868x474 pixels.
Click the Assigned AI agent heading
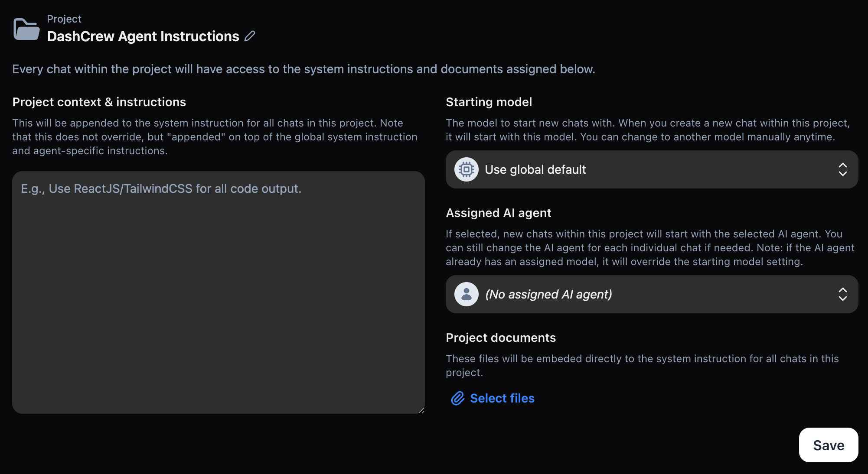499,213
